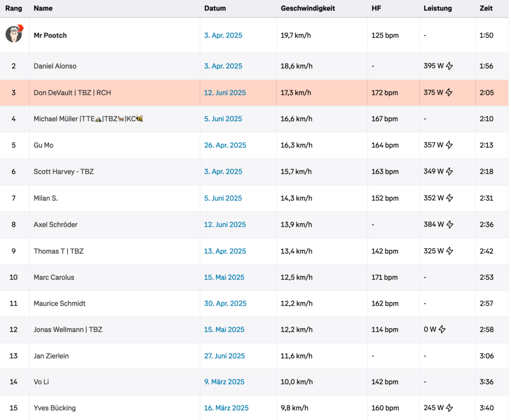This screenshot has height=420, width=511.
Task: Select athlete name Scott Harvey - TBZ
Action: click(63, 171)
